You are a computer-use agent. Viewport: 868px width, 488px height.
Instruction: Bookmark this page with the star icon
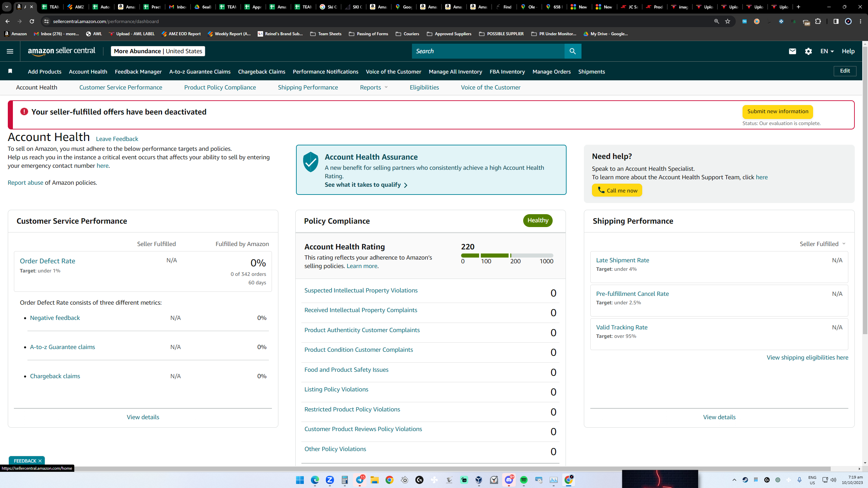[x=728, y=21]
